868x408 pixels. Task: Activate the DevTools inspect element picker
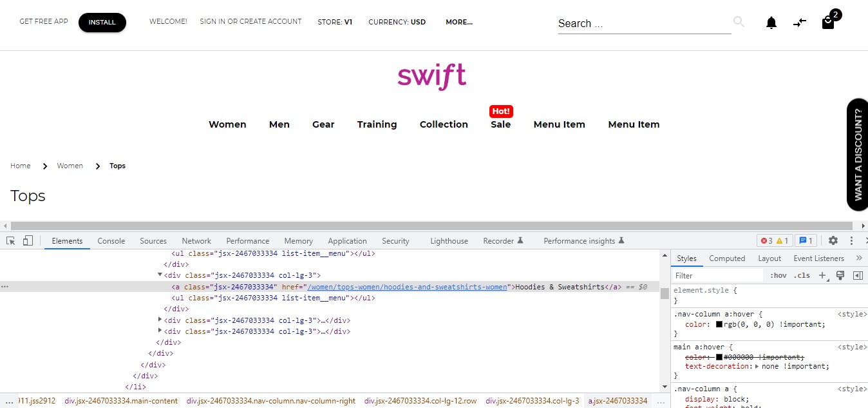point(11,240)
